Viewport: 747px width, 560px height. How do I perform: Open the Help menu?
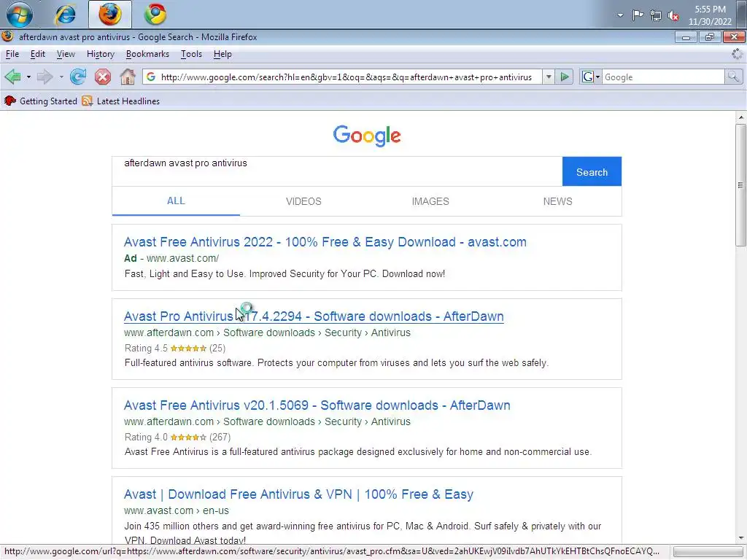point(222,54)
